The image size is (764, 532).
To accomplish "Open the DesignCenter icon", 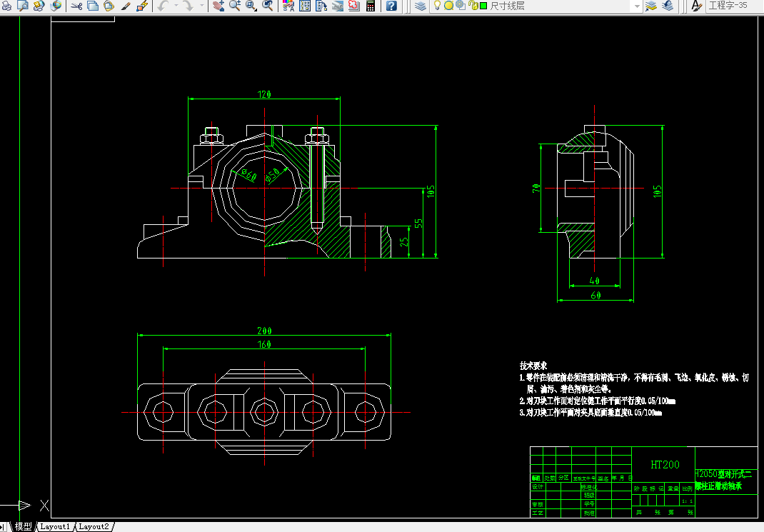I will click(305, 6).
